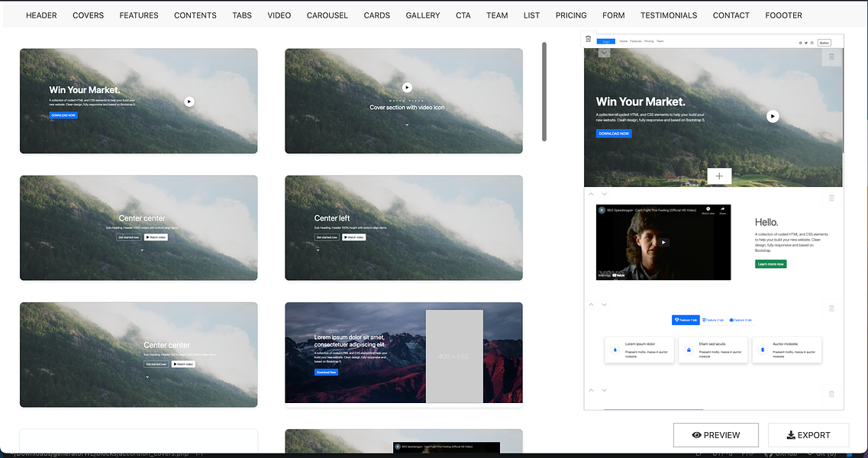Select the CONTACT category

click(x=731, y=15)
